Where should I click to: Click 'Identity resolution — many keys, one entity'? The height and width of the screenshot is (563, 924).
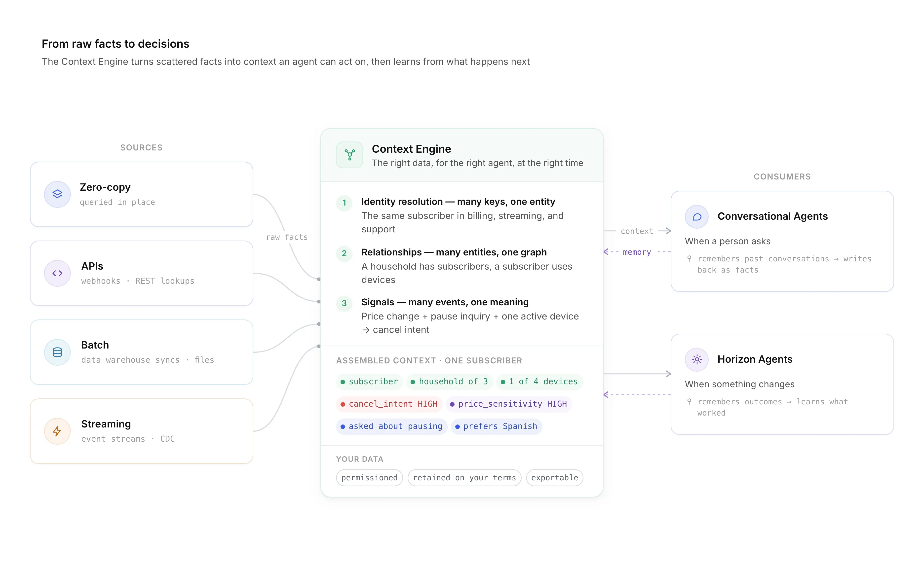click(458, 202)
